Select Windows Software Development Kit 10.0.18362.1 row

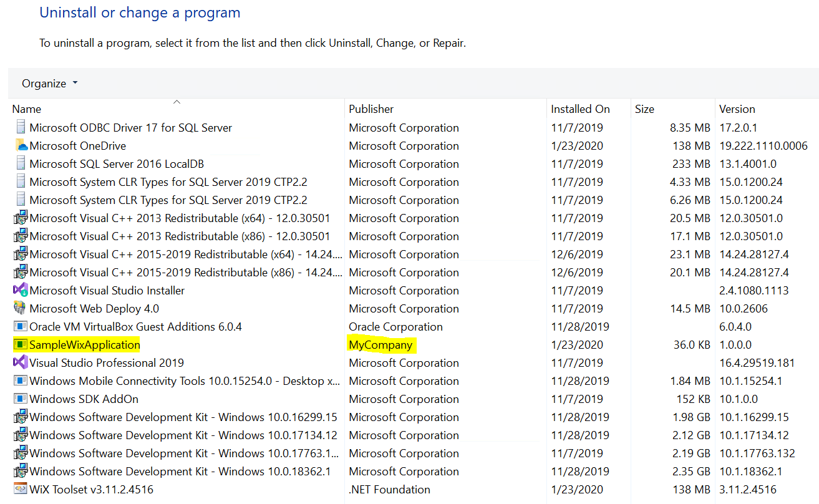180,472
